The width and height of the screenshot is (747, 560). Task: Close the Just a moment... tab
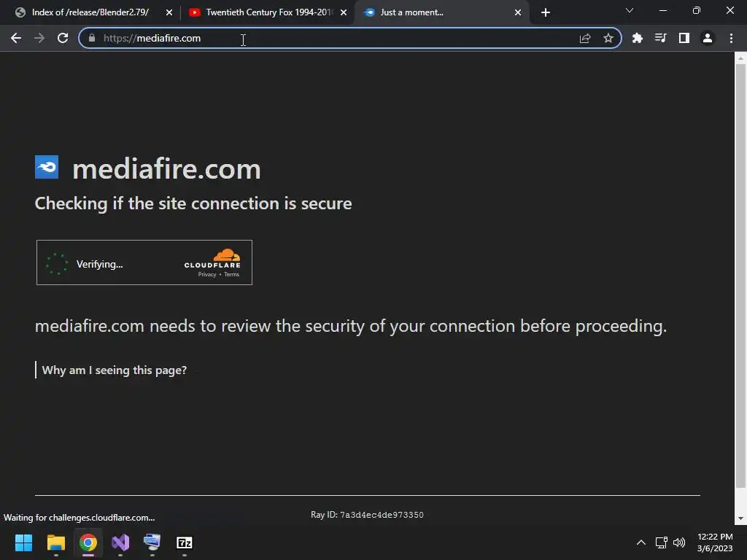point(518,12)
